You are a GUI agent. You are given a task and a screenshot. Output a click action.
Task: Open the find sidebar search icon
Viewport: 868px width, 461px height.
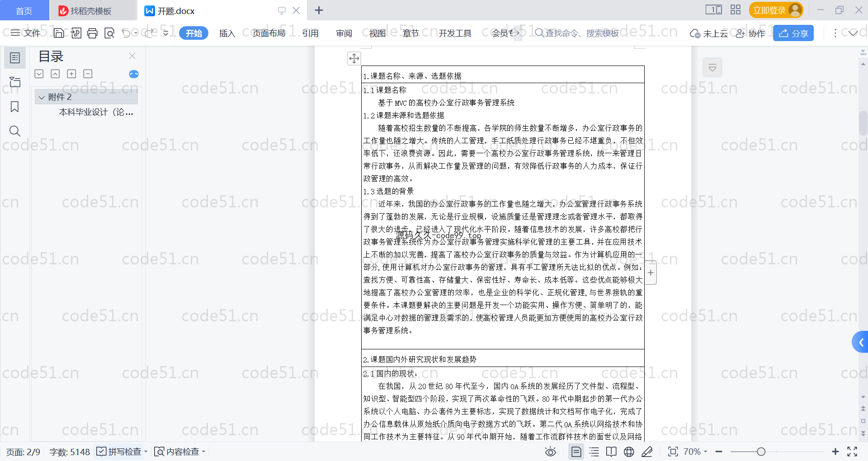click(15, 131)
